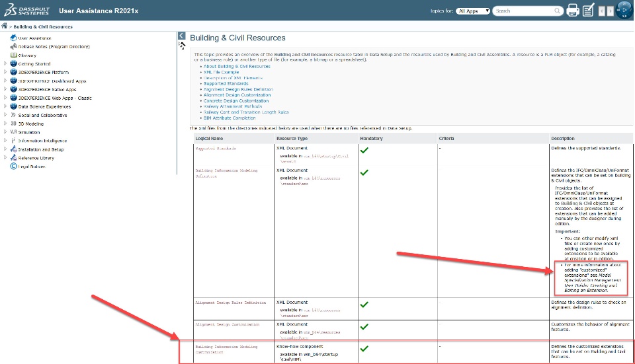The width and height of the screenshot is (635, 364).
Task: Open the Supported Standards link
Action: click(x=226, y=84)
